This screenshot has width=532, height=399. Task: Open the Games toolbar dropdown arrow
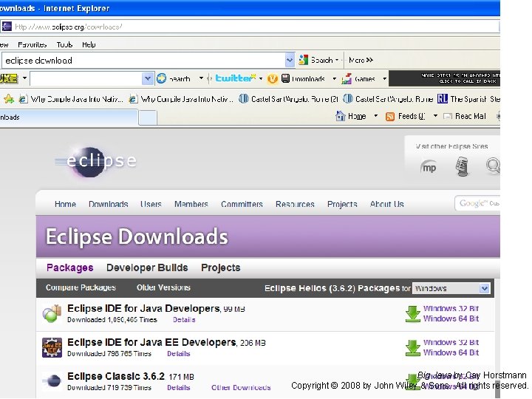384,79
